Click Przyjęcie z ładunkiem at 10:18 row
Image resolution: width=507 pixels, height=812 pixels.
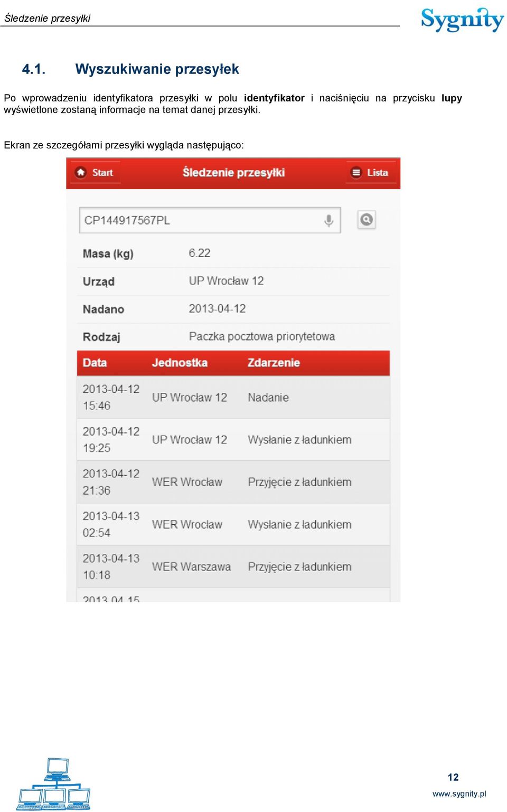click(299, 566)
